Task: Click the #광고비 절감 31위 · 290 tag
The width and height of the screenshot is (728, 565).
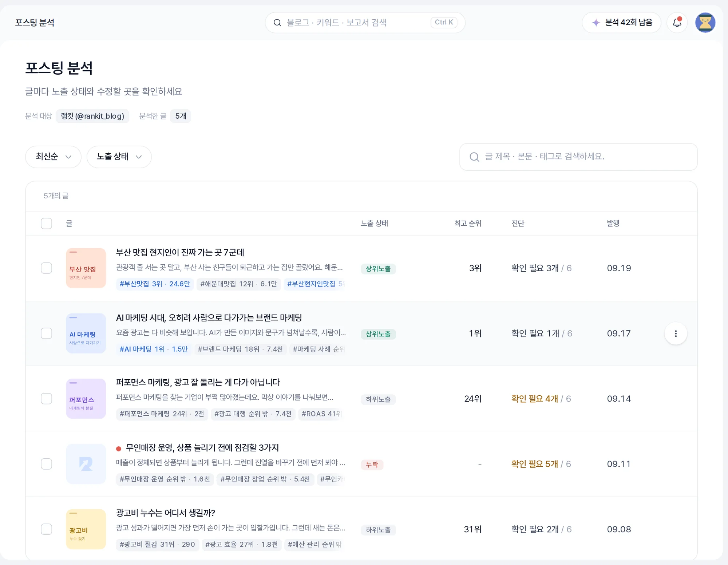Action: tap(157, 545)
